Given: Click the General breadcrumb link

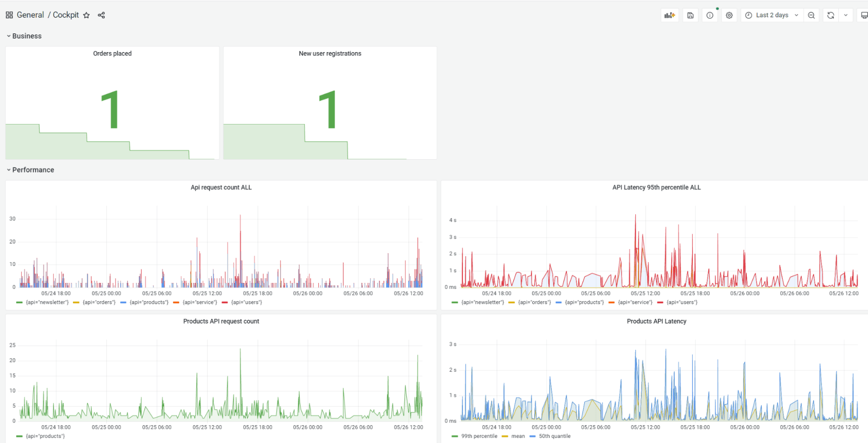Looking at the screenshot, I should (x=30, y=14).
